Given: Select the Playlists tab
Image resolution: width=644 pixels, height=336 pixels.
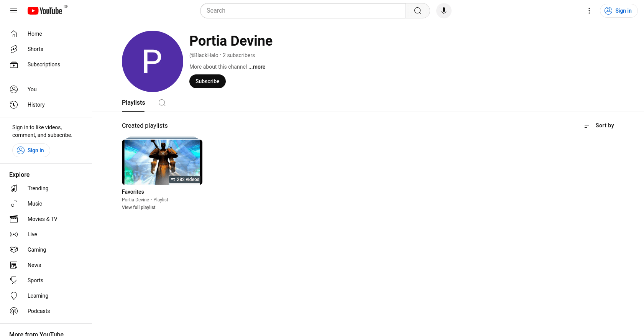Looking at the screenshot, I should click(133, 103).
